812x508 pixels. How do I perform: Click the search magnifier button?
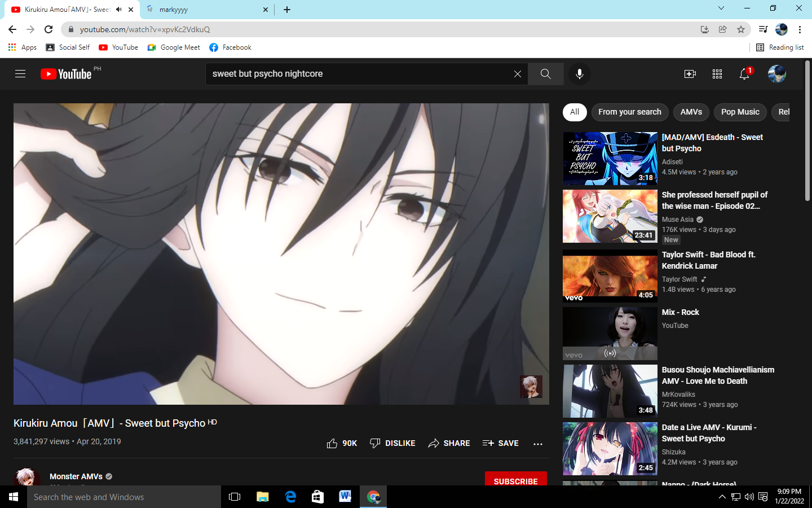[x=545, y=74]
